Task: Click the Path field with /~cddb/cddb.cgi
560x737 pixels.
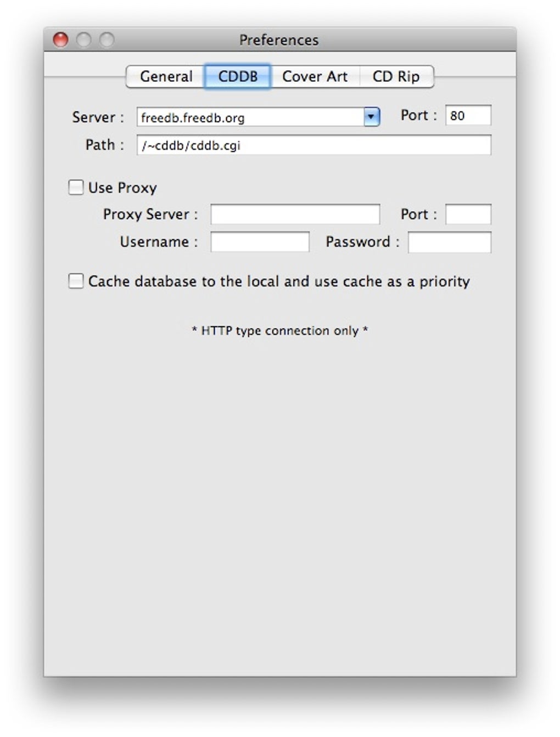Action: click(313, 145)
